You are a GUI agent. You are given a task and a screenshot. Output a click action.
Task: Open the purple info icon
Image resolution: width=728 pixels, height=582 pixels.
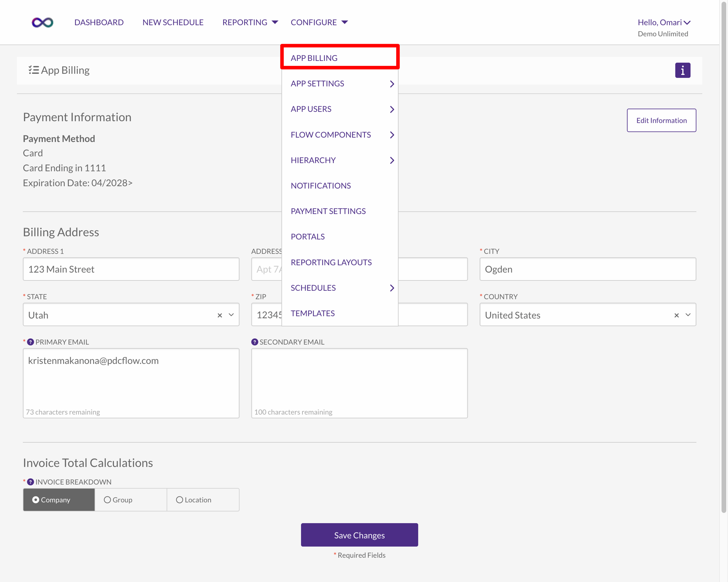pos(682,70)
